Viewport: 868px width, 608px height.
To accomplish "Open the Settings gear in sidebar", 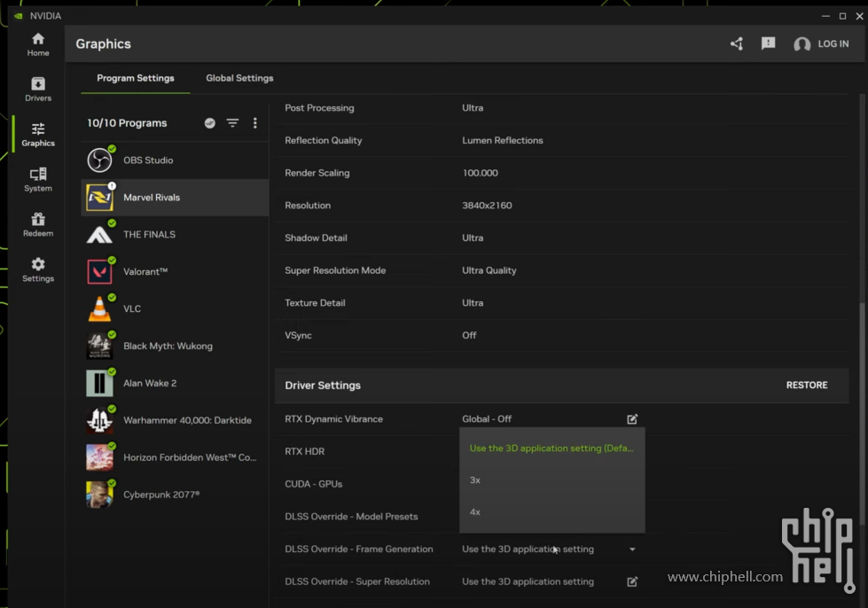I will click(x=37, y=270).
